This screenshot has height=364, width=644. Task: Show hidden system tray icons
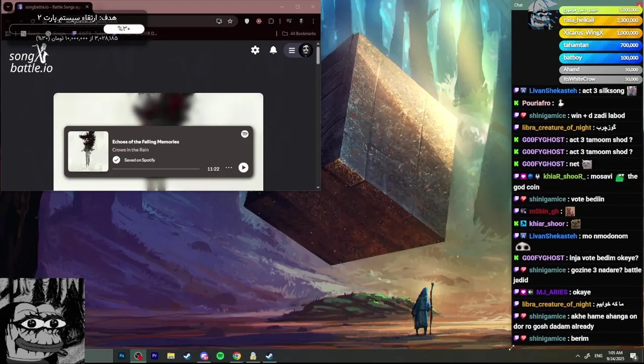578,356
